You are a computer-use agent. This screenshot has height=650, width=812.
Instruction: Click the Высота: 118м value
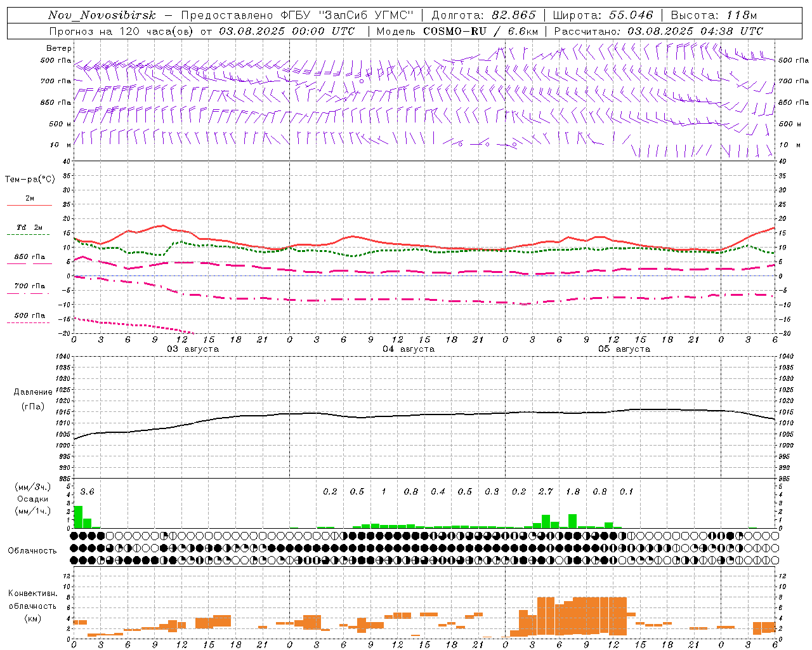[x=714, y=15]
